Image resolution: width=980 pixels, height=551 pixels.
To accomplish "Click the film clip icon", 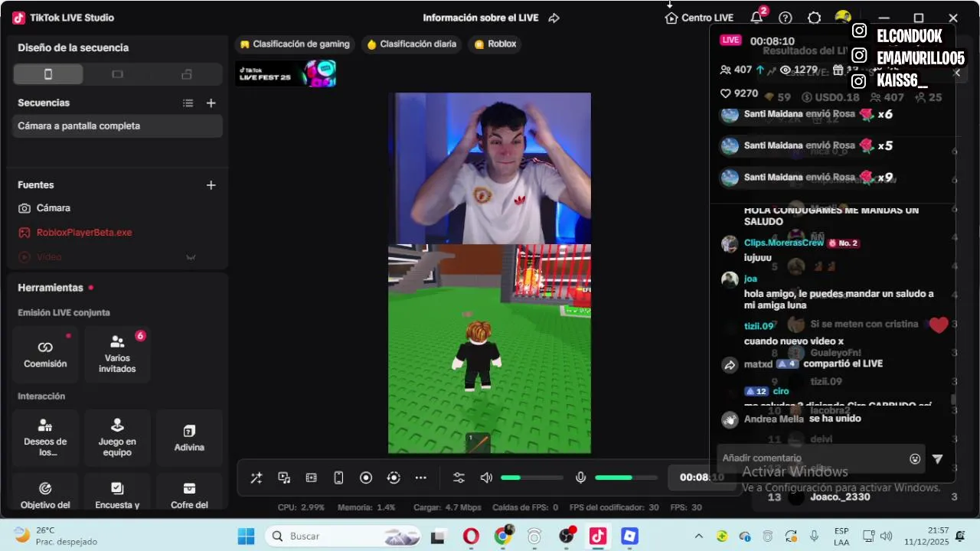I will click(x=312, y=478).
